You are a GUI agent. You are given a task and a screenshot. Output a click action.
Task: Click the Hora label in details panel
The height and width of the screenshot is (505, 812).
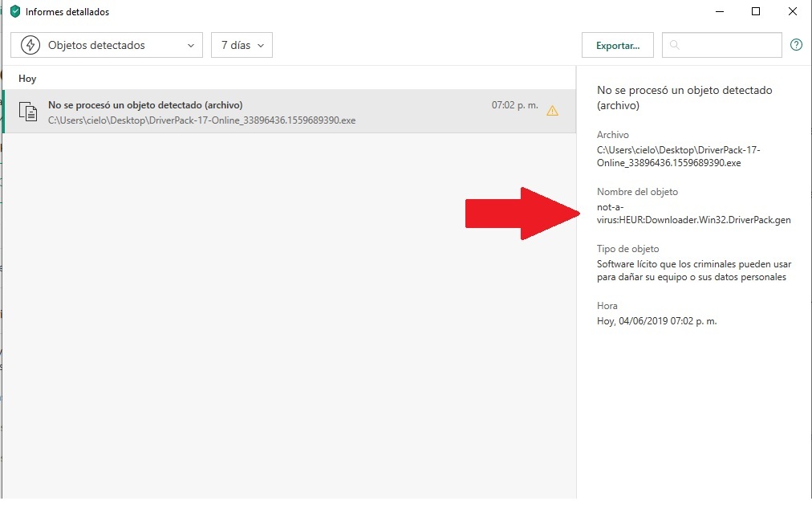point(607,306)
